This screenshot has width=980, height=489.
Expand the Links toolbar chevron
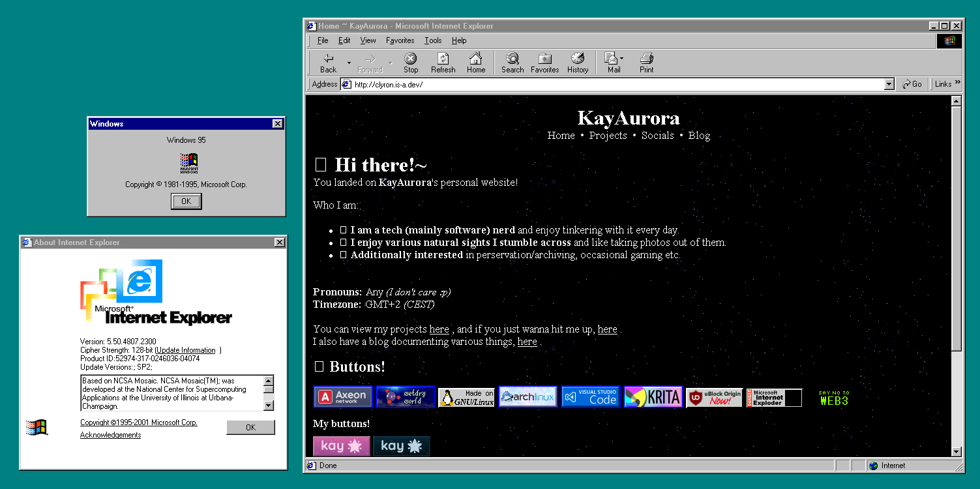(x=958, y=83)
